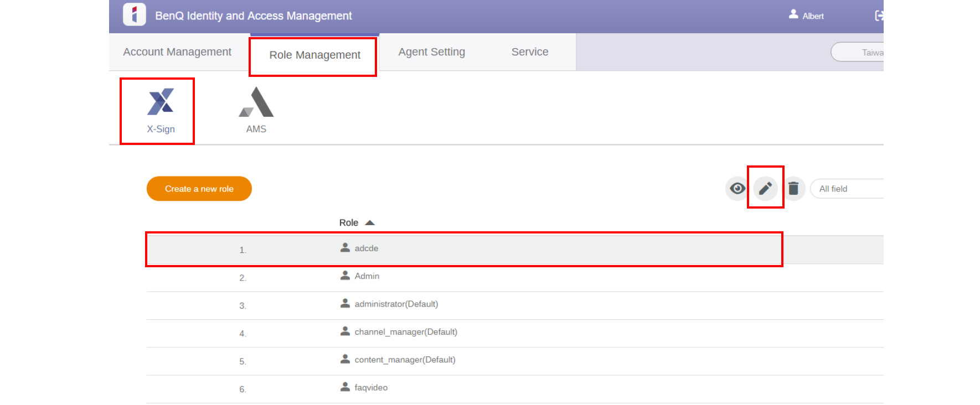The width and height of the screenshot is (980, 405).
Task: Click the trash delete role icon
Action: (x=793, y=189)
